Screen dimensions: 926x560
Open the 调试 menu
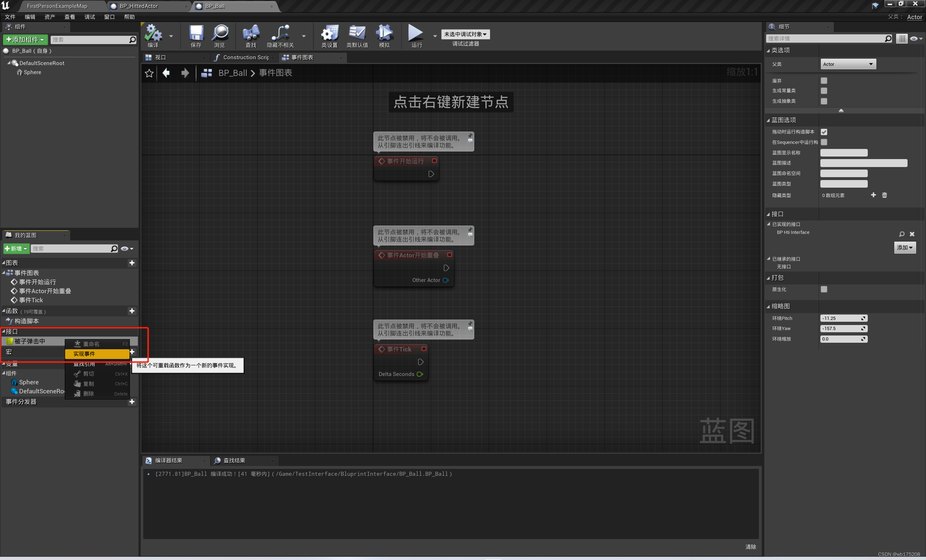click(x=90, y=17)
